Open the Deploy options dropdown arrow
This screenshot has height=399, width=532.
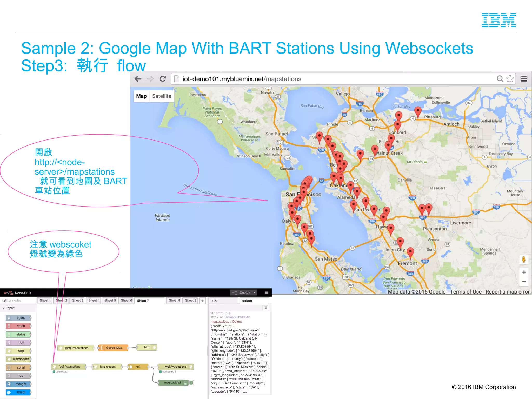pos(254,292)
